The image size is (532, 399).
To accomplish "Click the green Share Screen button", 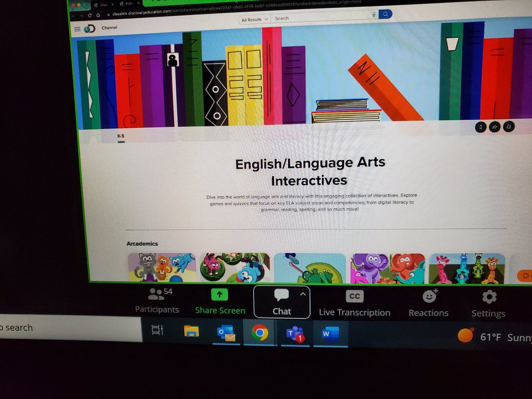I will [x=220, y=301].
